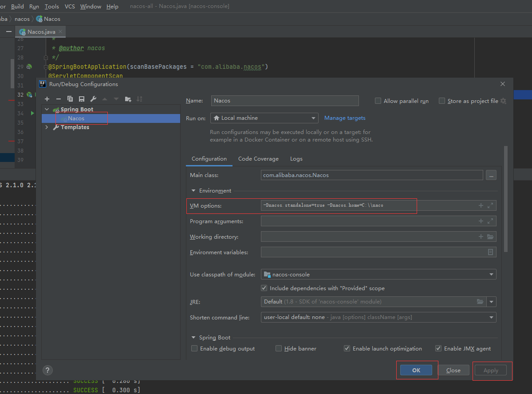The image size is (532, 394).
Task: Open the Build menu
Action: tap(17, 7)
